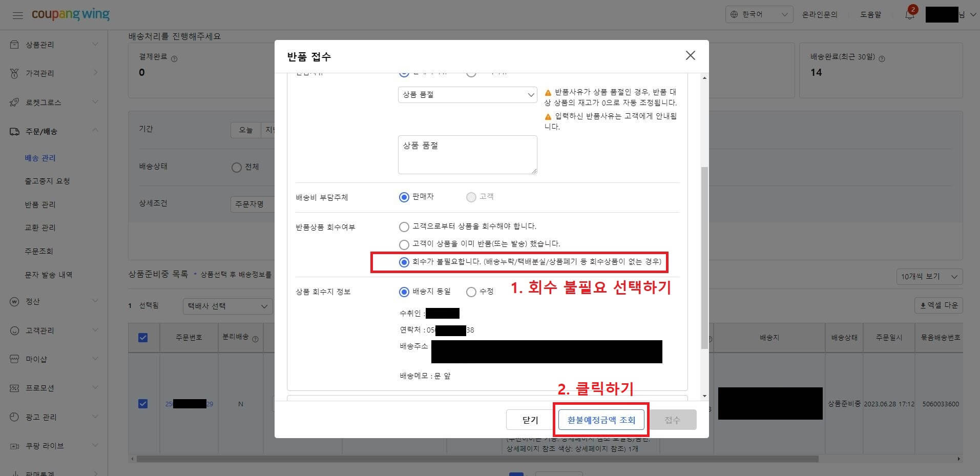Viewport: 980px width, 476px height.
Task: Click the 닫기 button
Action: [531, 420]
